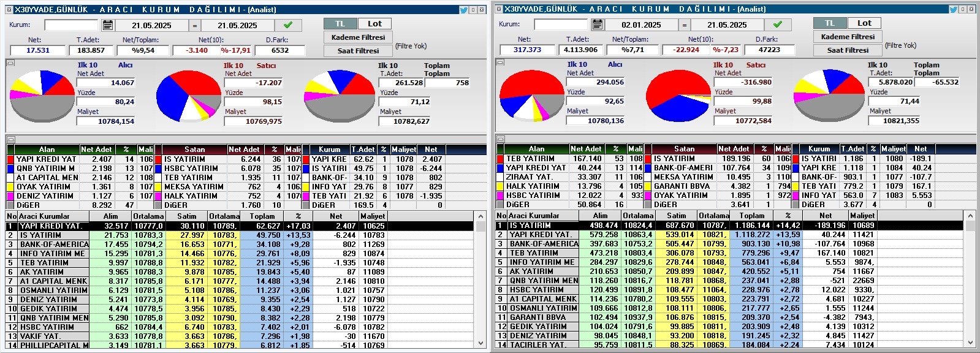Enable TL mode in window starting 02.01.2025
Image resolution: width=980 pixels, height=353 pixels.
coord(830,23)
